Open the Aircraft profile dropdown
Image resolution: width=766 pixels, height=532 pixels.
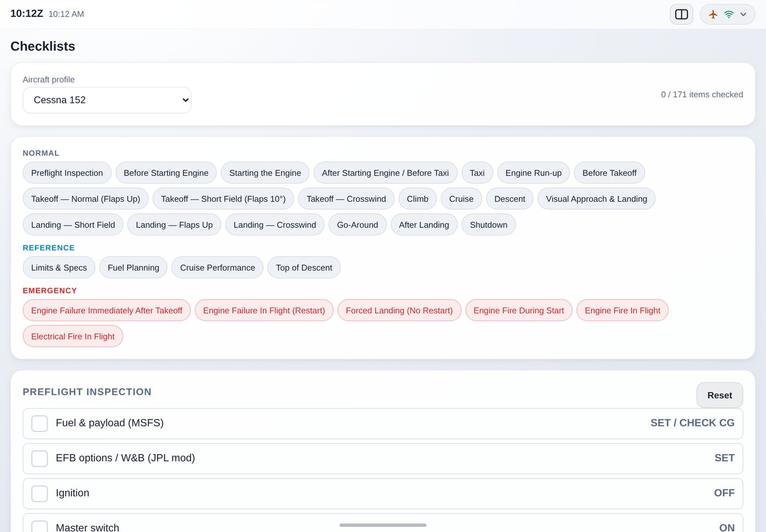[x=107, y=100]
